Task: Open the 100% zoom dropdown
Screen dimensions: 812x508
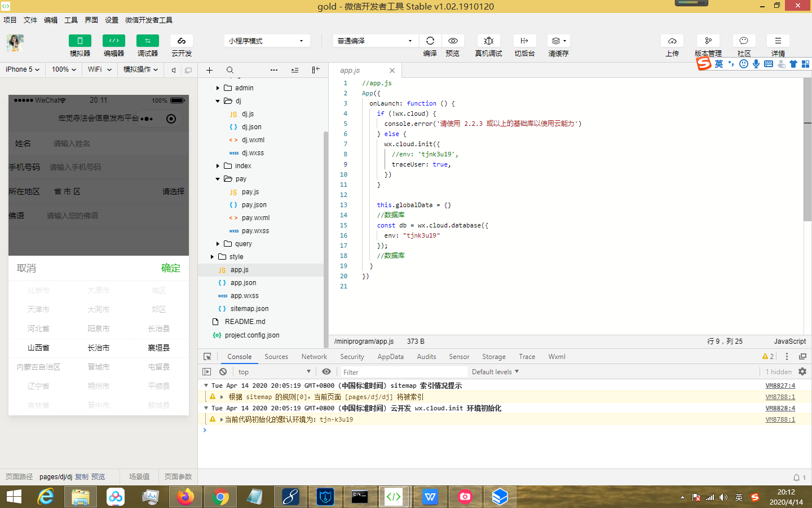Action: tap(64, 69)
